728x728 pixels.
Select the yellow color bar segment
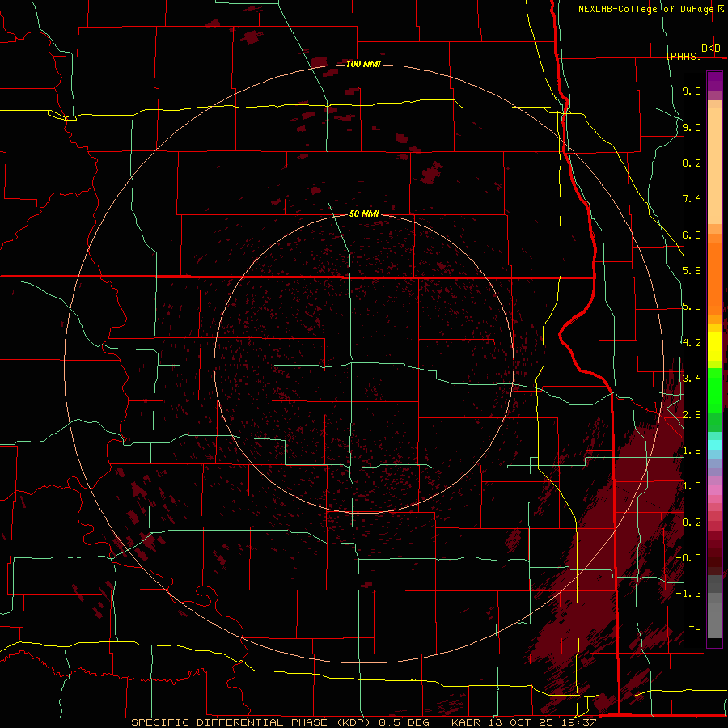[x=714, y=346]
